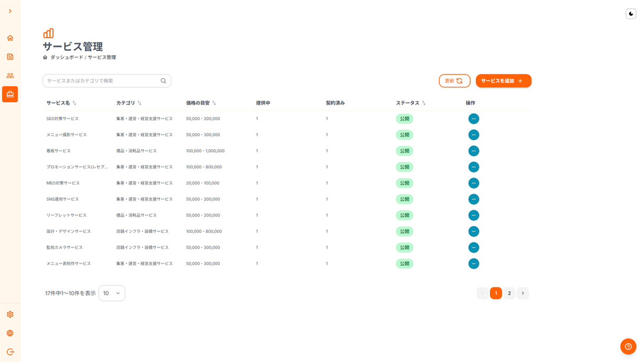Click the 看板サービス name cell

pos(58,151)
